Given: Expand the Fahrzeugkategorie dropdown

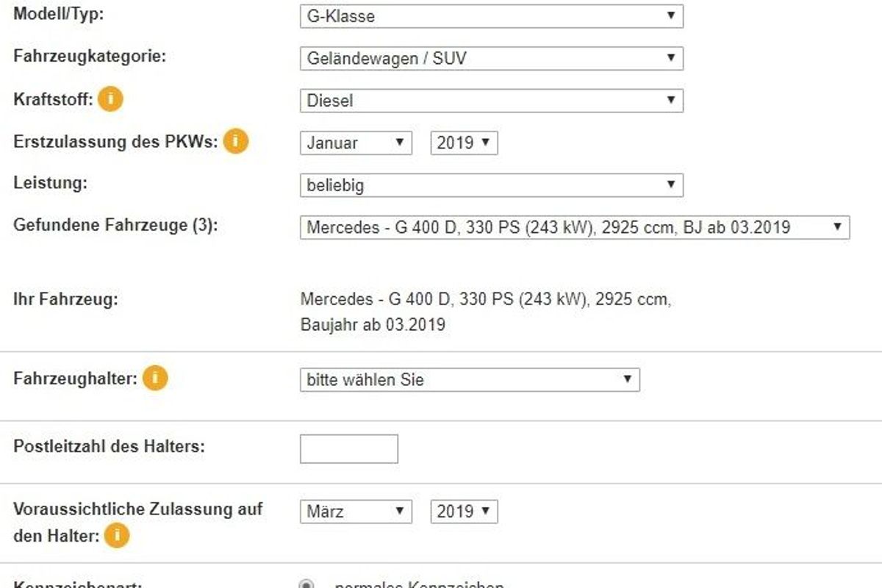Looking at the screenshot, I should 491,59.
